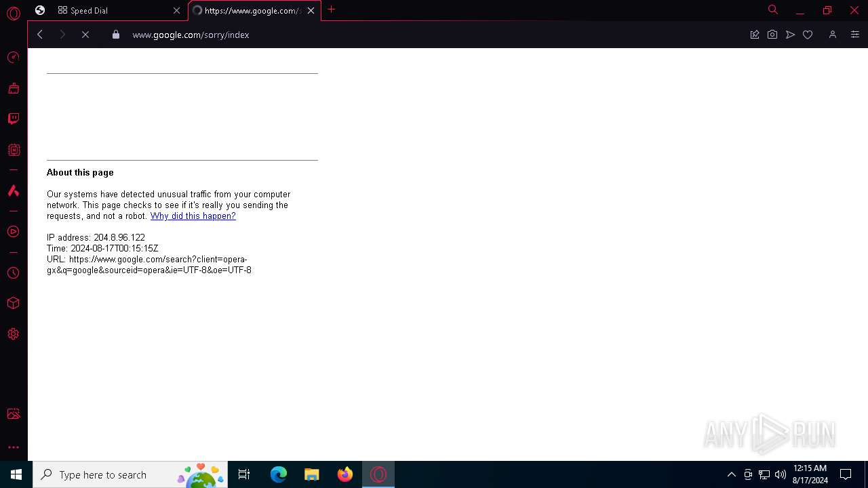Close the google.com tab
Screen dimensions: 868x488
click(x=311, y=10)
